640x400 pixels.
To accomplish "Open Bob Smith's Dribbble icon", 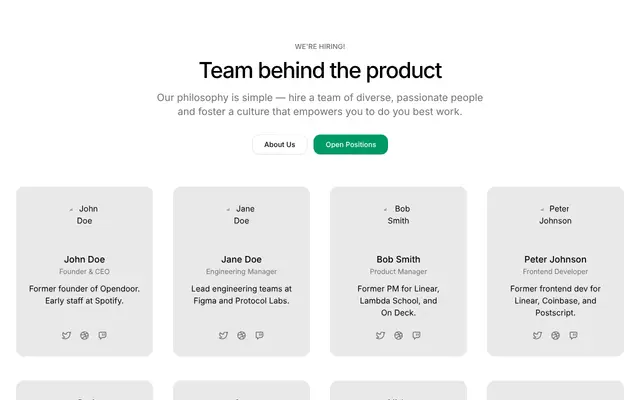I will pos(398,336).
